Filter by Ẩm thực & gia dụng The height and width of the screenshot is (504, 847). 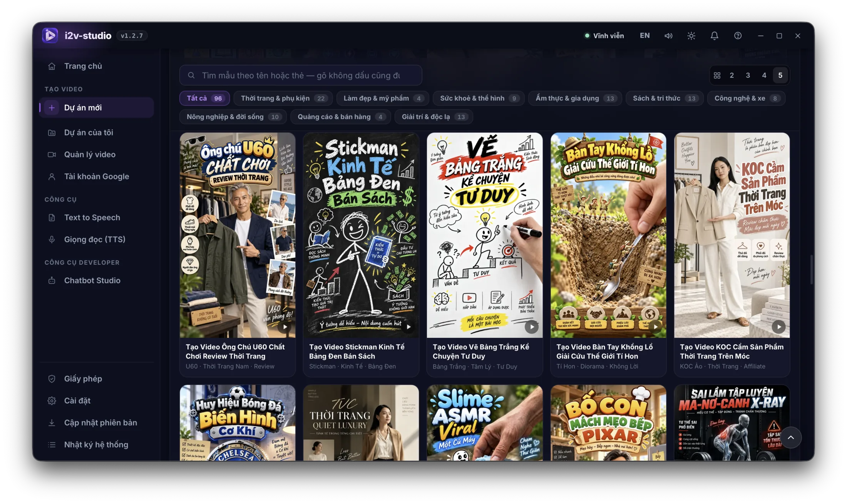pyautogui.click(x=575, y=98)
